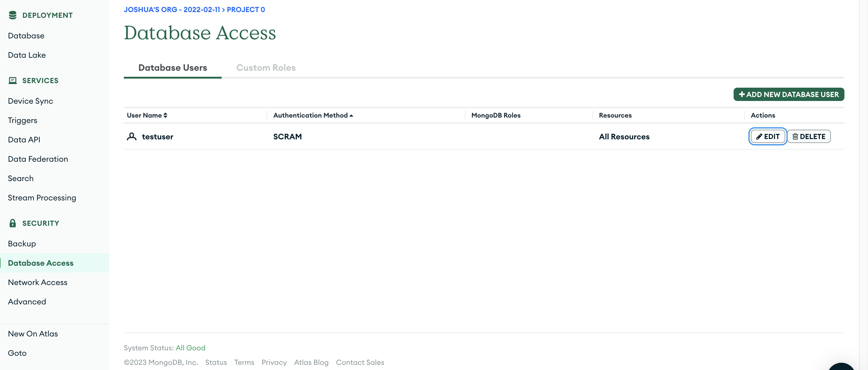Click the pencil icon on Edit button
The image size is (868, 370).
tap(759, 137)
